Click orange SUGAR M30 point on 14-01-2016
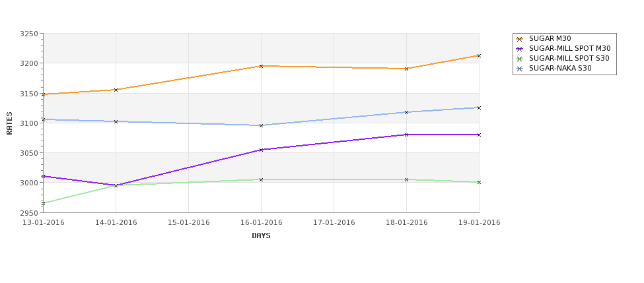Viewport: 644px width, 283px height. (x=116, y=90)
